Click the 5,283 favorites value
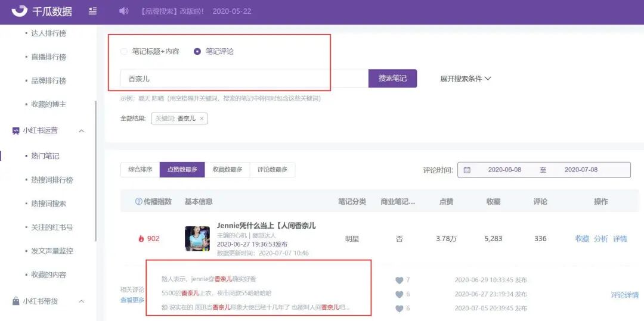644x321 pixels. (x=493, y=239)
